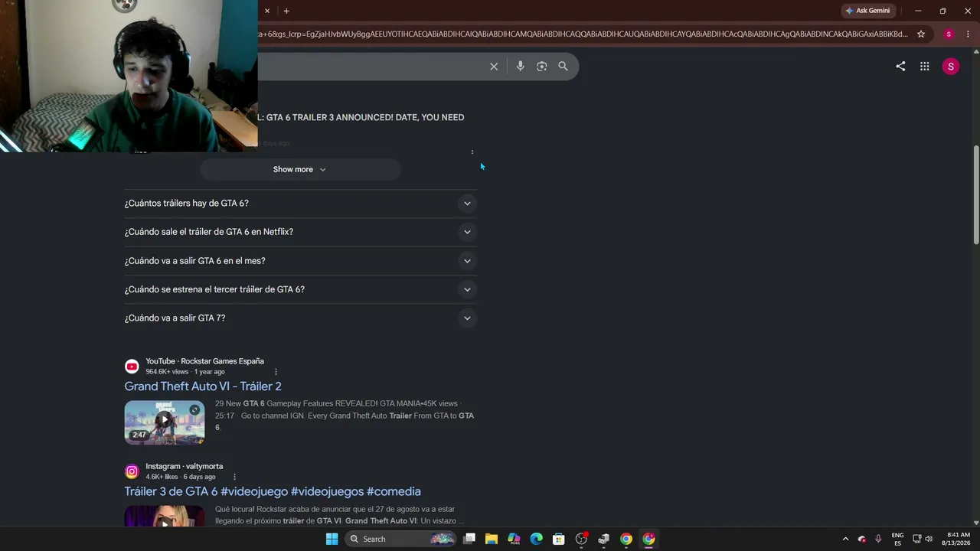Start a voice search with the microphone

[x=520, y=67]
